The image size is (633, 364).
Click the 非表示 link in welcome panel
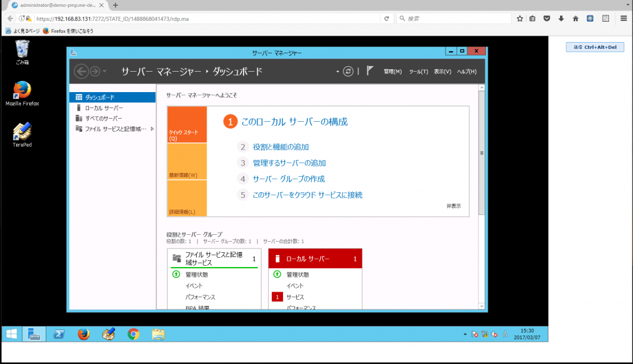pyautogui.click(x=453, y=206)
